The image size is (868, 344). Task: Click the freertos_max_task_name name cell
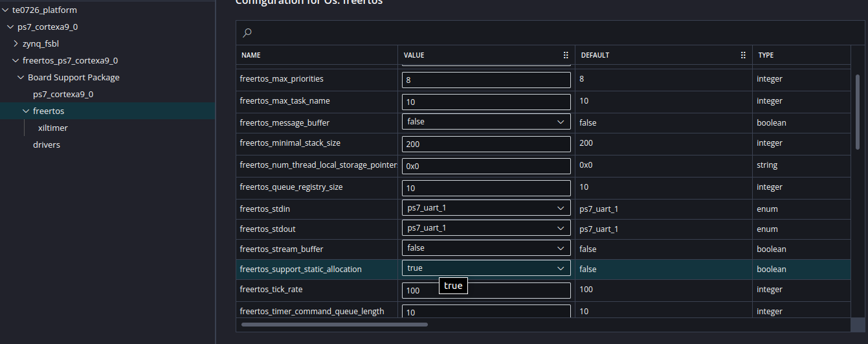pos(317,101)
